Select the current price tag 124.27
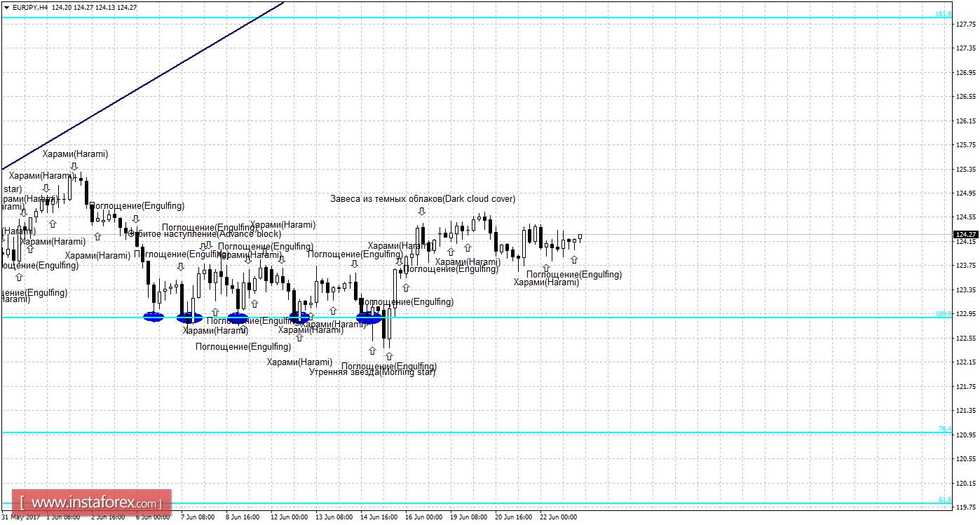980x525 pixels. click(965, 234)
